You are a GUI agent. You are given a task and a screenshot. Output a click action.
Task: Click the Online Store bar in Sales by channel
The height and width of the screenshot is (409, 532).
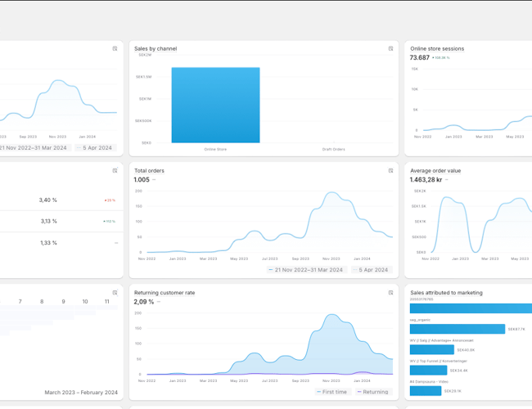pos(215,105)
